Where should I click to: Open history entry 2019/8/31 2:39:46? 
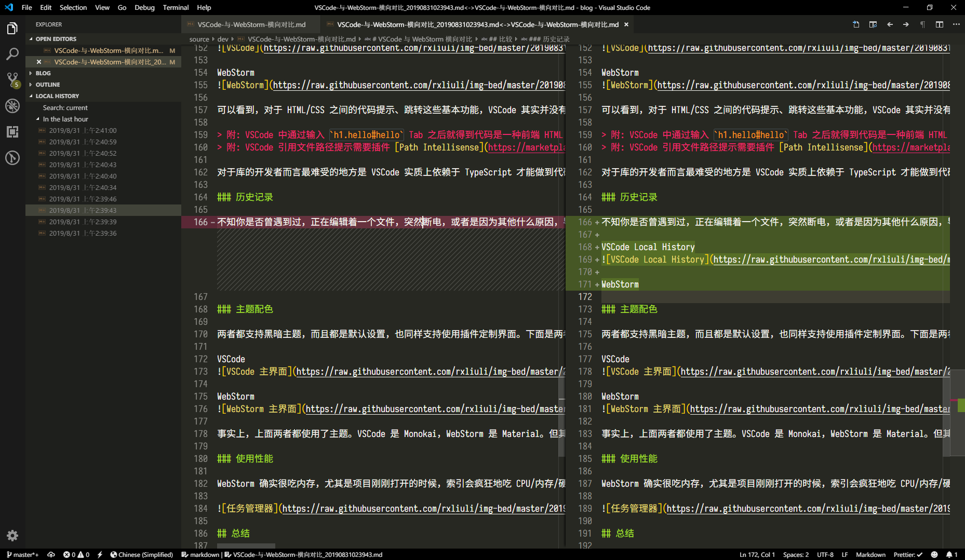pyautogui.click(x=103, y=199)
